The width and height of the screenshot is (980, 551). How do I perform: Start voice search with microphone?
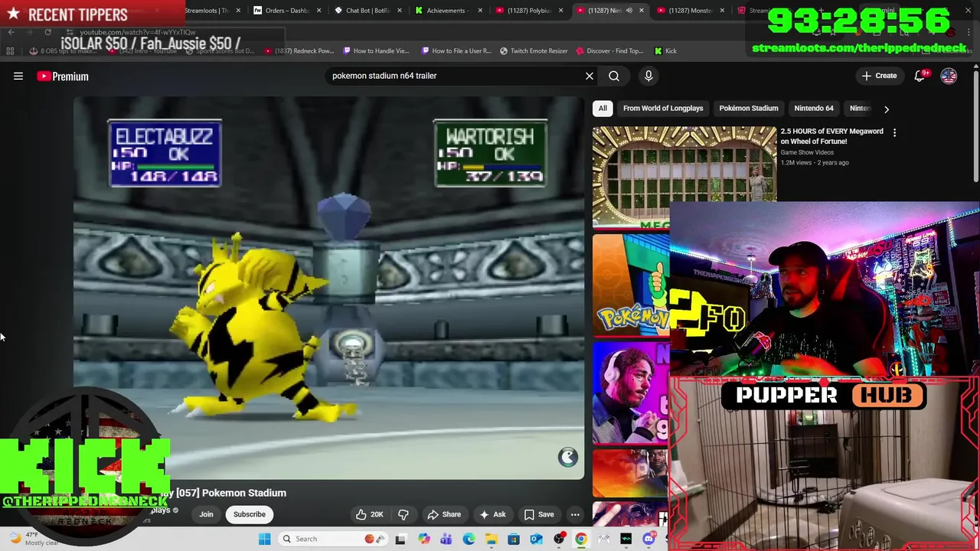[x=648, y=76]
